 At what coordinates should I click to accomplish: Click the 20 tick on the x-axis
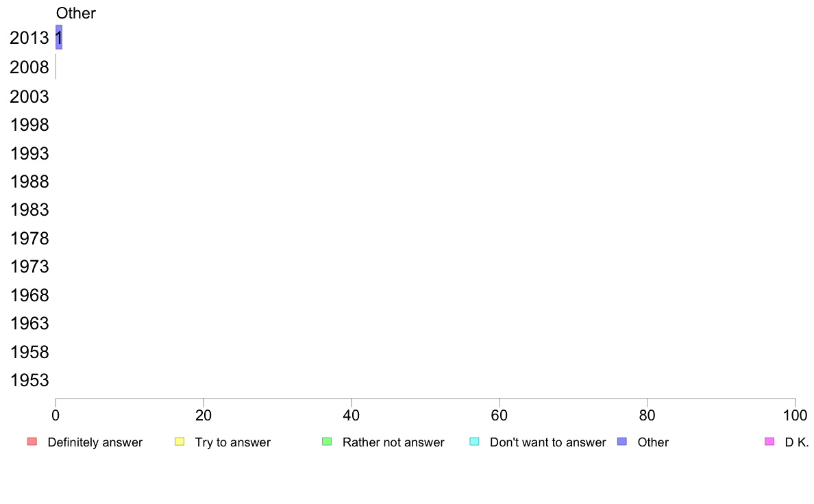pyautogui.click(x=203, y=415)
